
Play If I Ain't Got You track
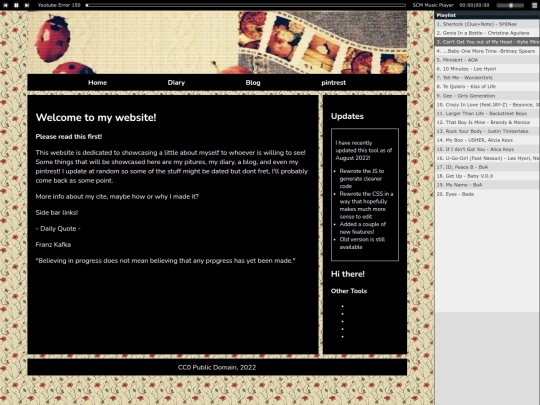click(487, 149)
